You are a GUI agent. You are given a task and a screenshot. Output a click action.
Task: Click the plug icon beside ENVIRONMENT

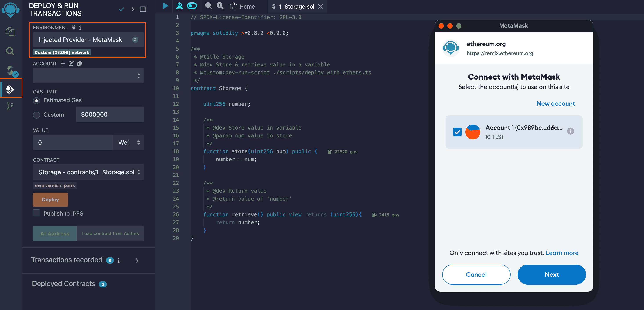point(74,27)
